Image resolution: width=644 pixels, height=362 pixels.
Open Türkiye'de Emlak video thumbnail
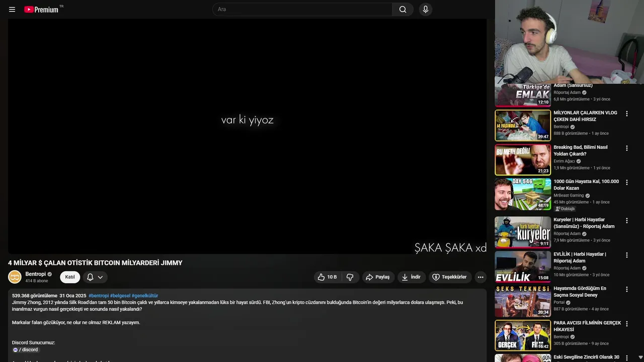[x=523, y=95]
